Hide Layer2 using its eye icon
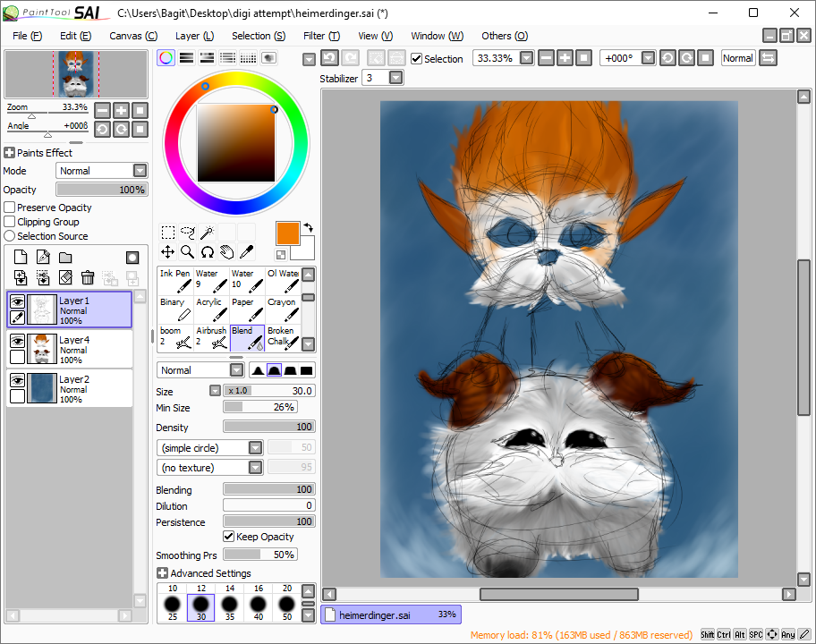 [x=17, y=381]
